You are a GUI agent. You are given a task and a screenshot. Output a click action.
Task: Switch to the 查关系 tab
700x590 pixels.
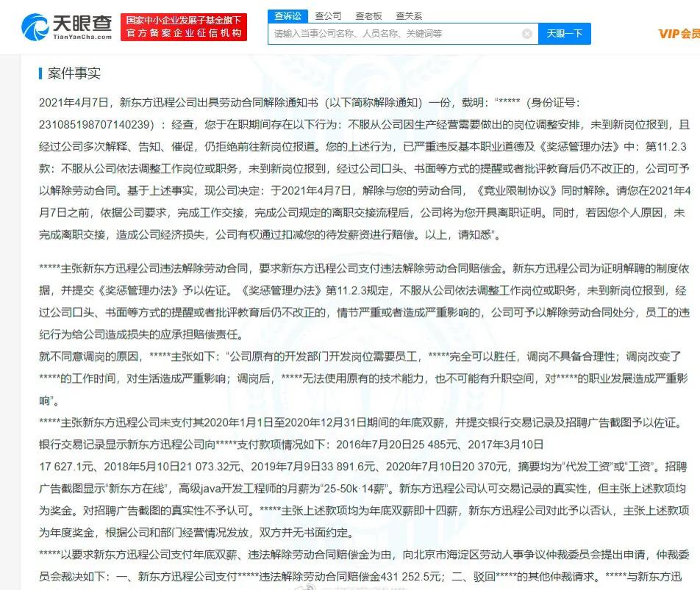point(409,16)
